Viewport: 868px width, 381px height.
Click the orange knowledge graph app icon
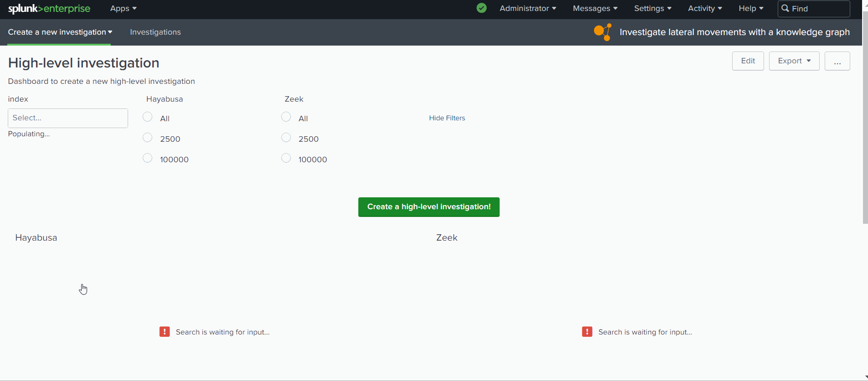602,32
